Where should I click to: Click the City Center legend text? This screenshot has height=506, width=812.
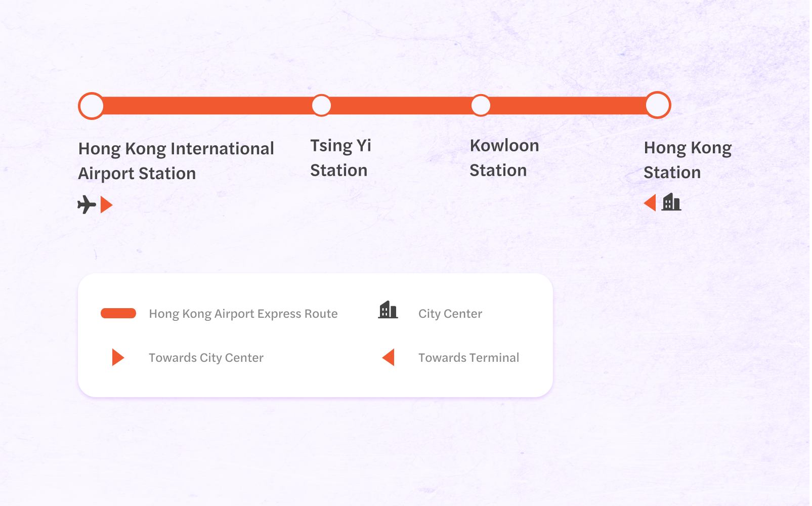pyautogui.click(x=450, y=314)
